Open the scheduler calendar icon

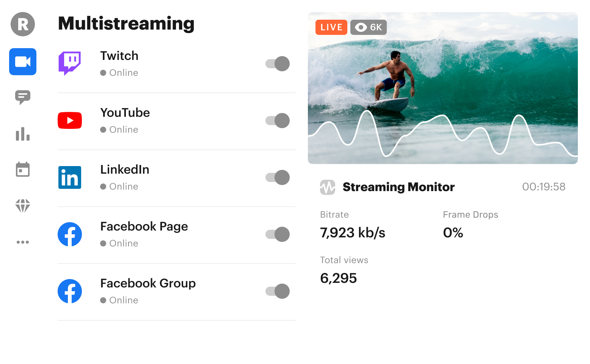(x=22, y=169)
